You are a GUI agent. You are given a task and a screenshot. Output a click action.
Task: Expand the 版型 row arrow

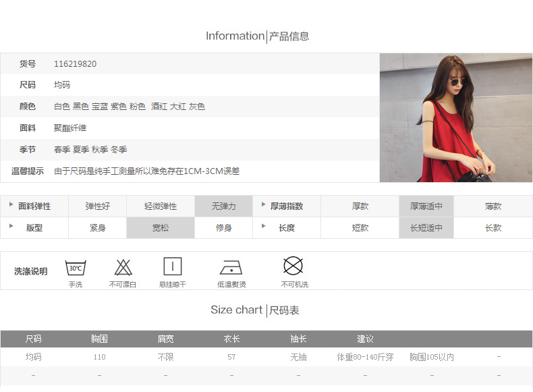pos(11,226)
